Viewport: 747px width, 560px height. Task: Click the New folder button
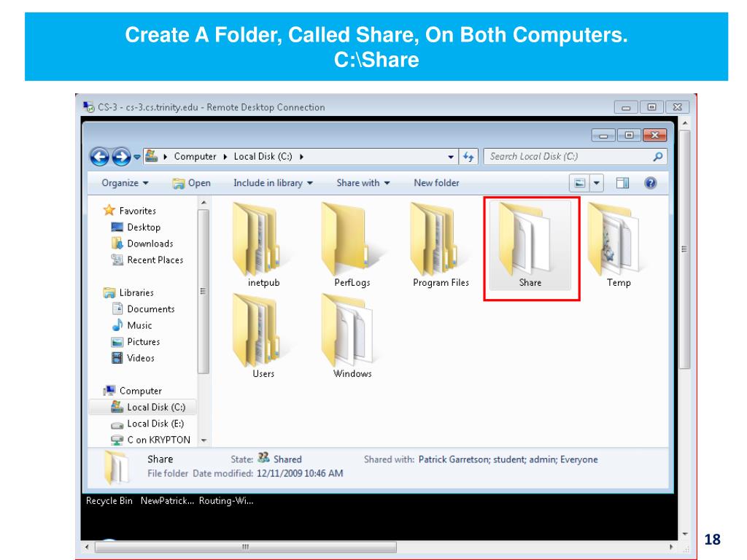pyautogui.click(x=436, y=183)
